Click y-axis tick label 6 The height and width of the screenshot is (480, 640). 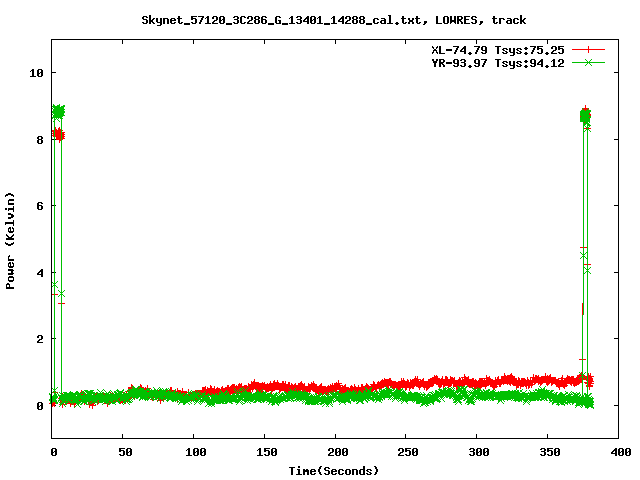[x=40, y=206]
